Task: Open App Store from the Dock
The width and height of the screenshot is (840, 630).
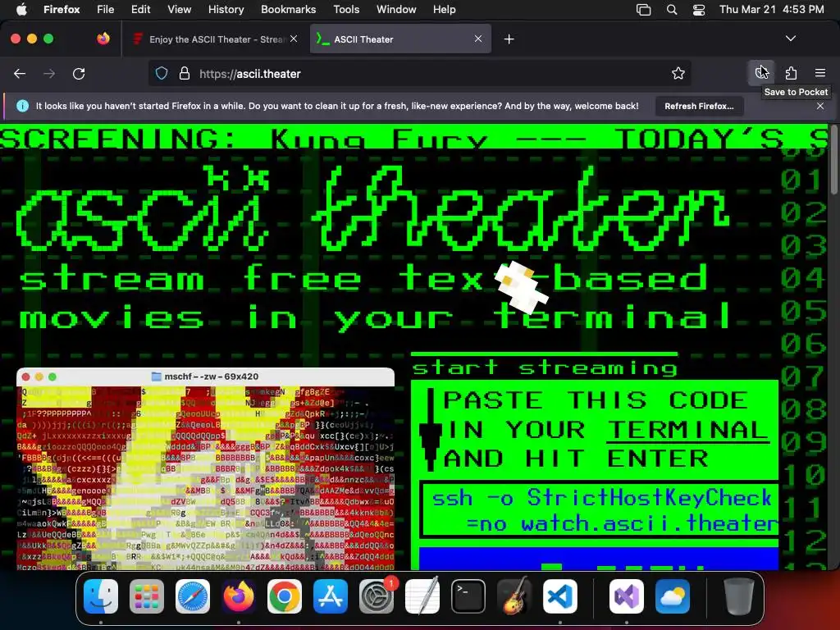Action: [331, 596]
